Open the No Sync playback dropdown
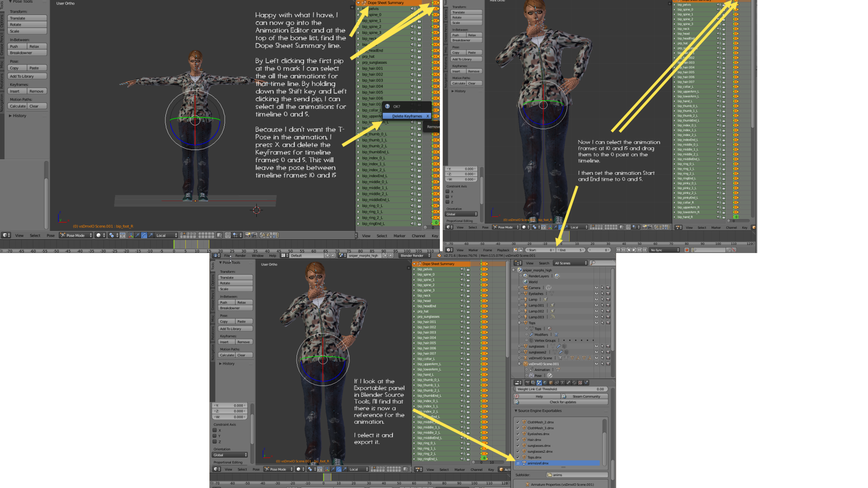868x488 pixels. click(x=665, y=250)
